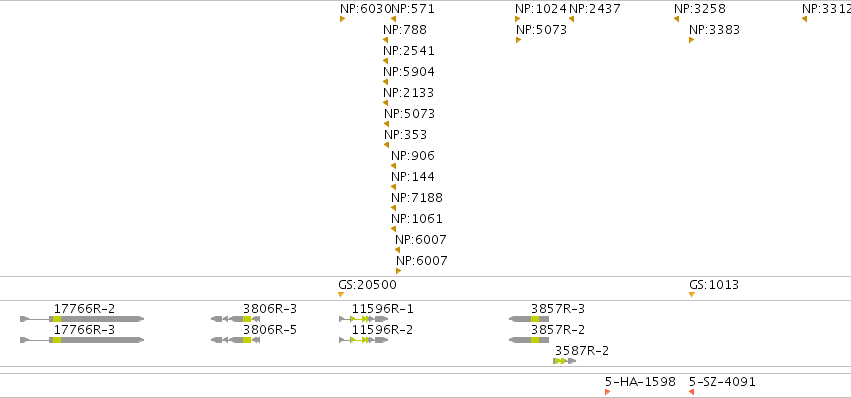The height and width of the screenshot is (398, 851).
Task: Select the 3806R-3 transcript glyph
Action: pyautogui.click(x=236, y=319)
